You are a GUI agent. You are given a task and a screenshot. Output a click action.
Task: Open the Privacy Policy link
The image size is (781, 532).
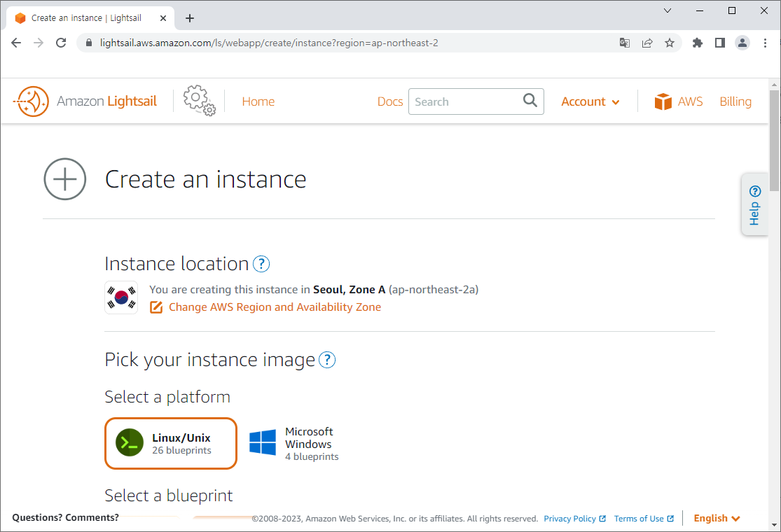click(x=575, y=519)
